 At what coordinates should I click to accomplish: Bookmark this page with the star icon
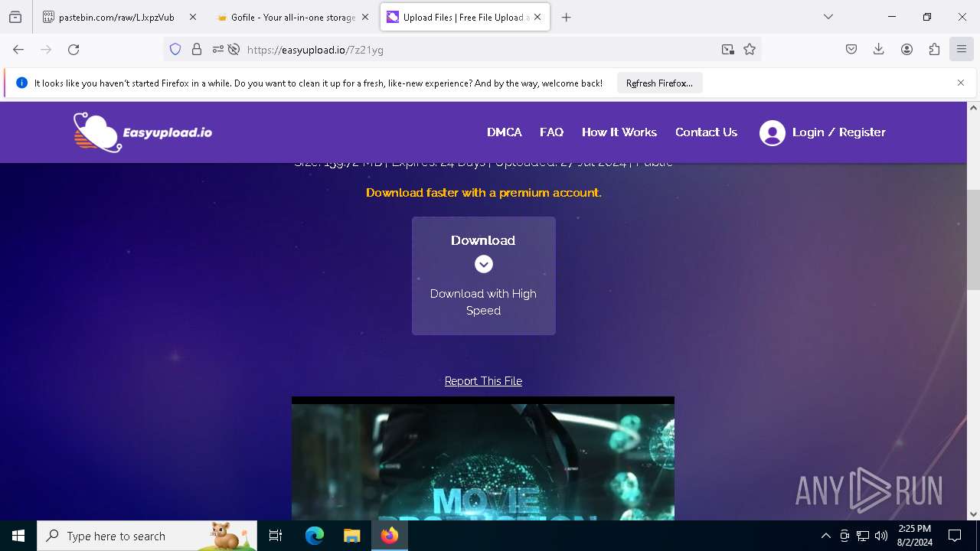750,50
